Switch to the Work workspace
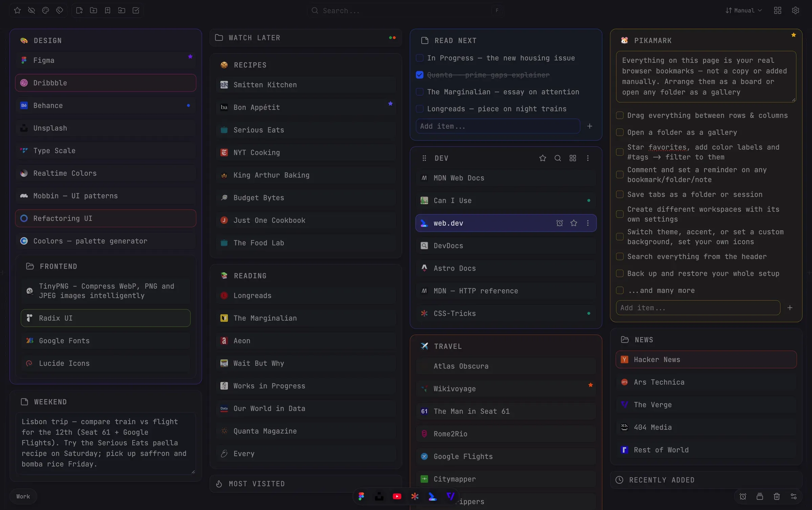The height and width of the screenshot is (510, 812). coord(23,496)
